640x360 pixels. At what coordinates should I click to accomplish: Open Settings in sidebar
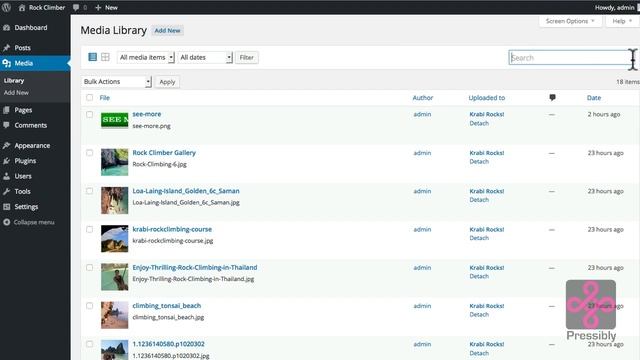[26, 207]
